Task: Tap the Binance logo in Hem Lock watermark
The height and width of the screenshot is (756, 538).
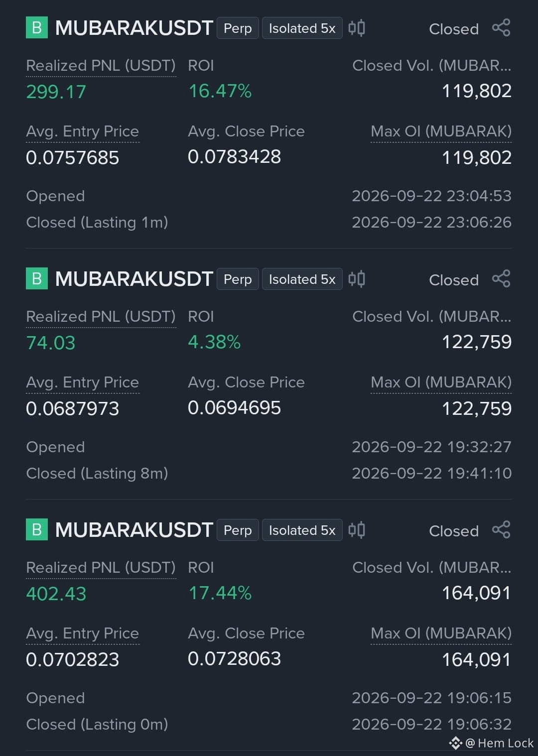Action: pyautogui.click(x=455, y=743)
